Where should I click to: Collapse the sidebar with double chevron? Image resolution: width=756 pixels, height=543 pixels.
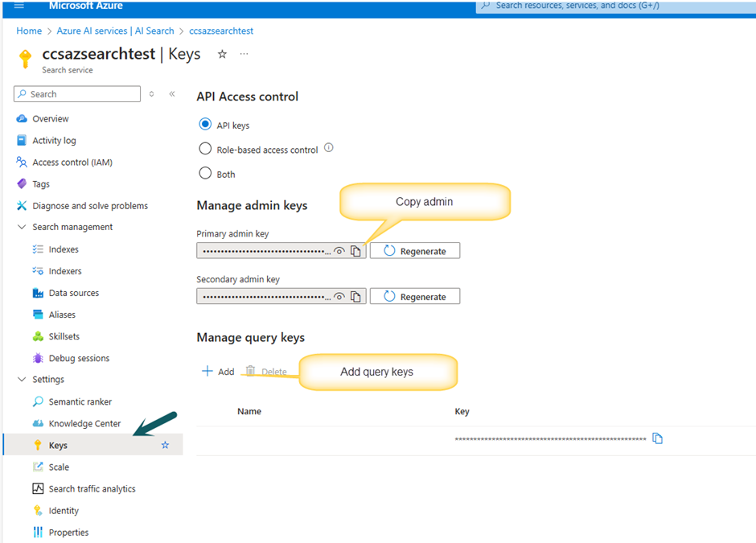[172, 94]
